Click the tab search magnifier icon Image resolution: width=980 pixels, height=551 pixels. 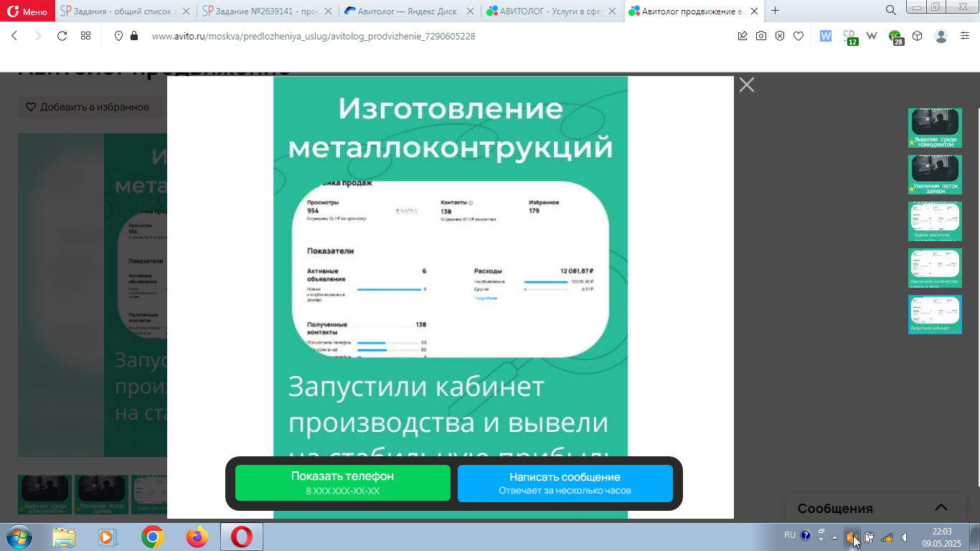891,10
